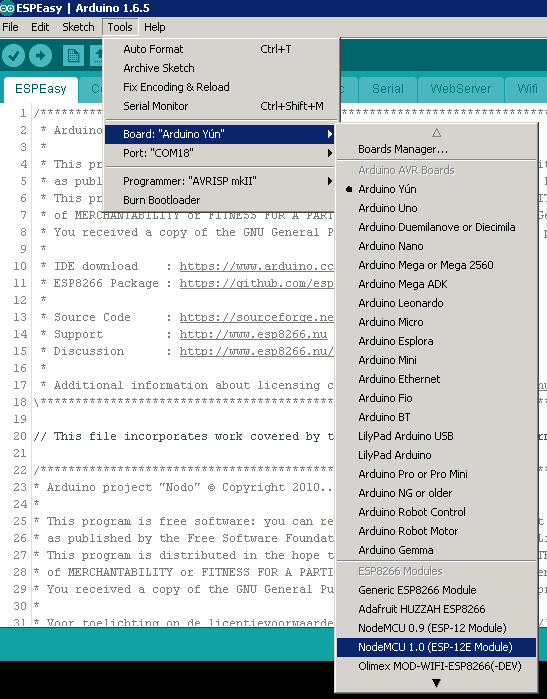Choose LilyPad Arduino board

click(436, 455)
